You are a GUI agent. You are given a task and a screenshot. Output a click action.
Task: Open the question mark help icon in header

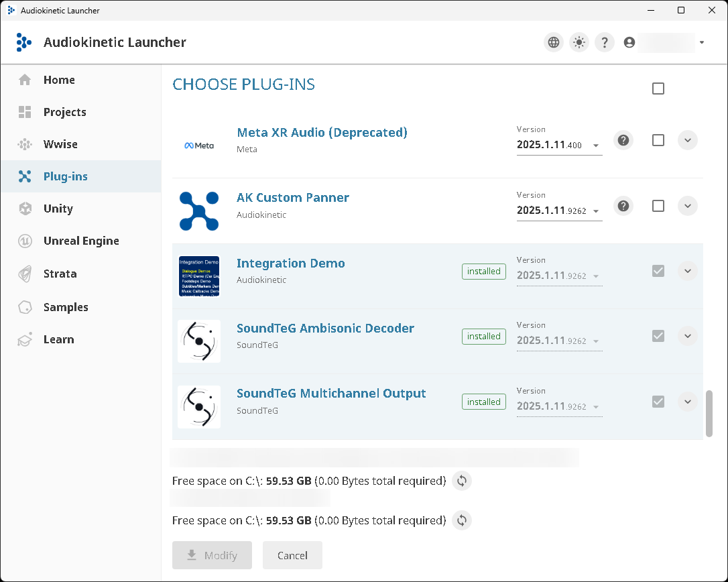coord(605,42)
